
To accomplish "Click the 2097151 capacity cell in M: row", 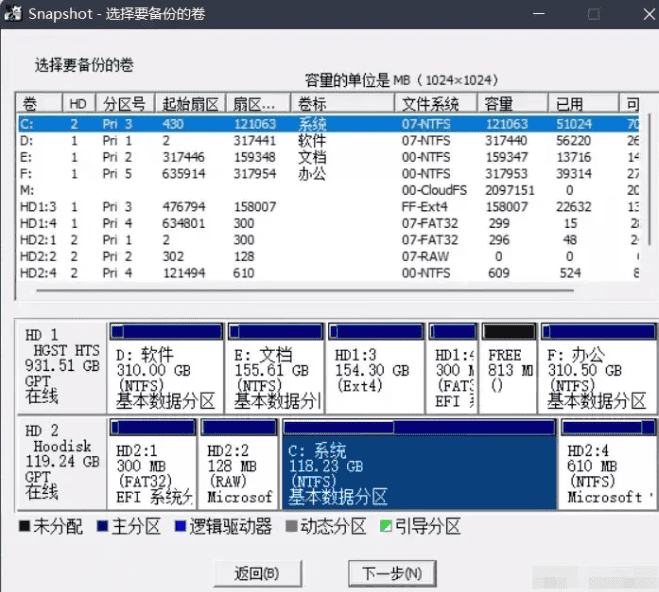I will click(510, 190).
